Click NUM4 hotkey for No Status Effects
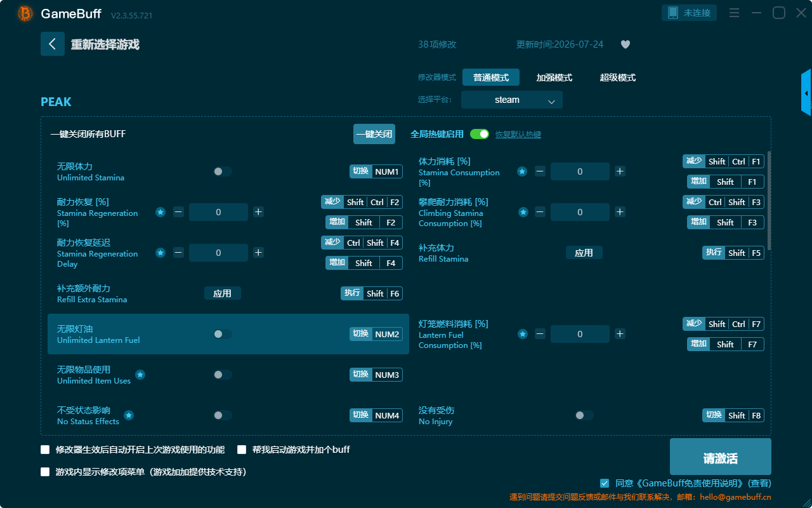The image size is (812, 508). pyautogui.click(x=376, y=415)
